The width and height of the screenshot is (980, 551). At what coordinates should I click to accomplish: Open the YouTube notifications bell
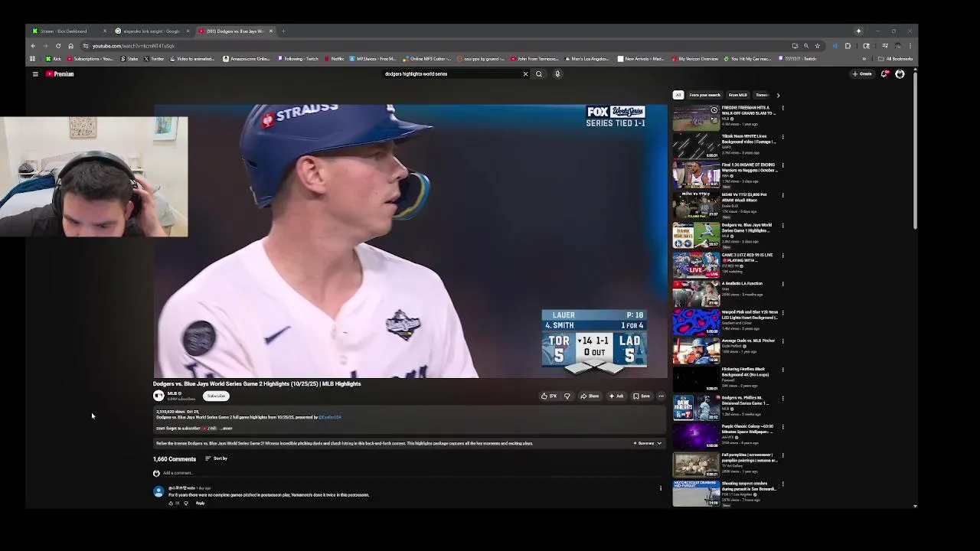[x=884, y=74]
